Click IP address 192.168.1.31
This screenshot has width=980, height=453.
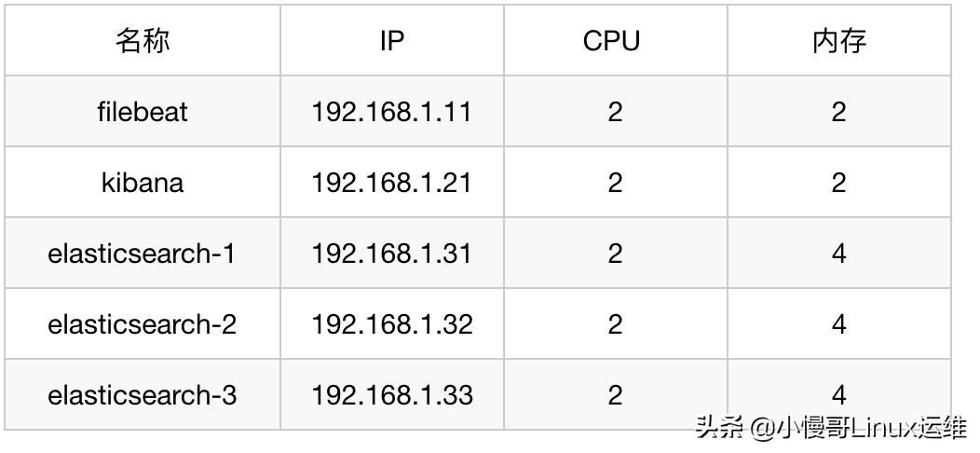tap(392, 254)
